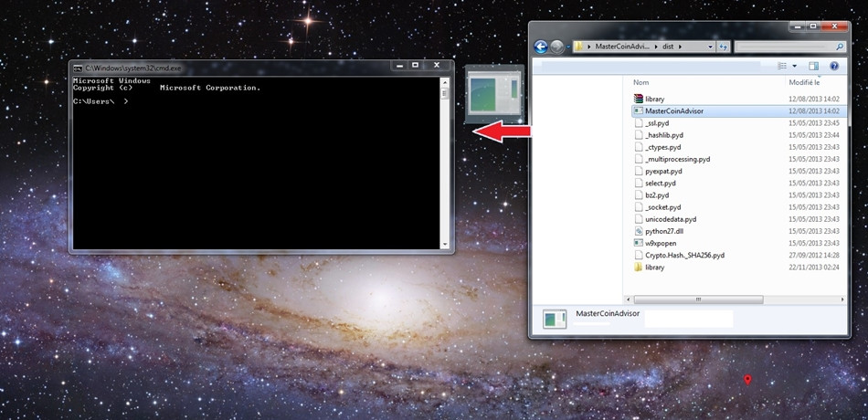Open view options dropdown arrow
Viewport: 868px width, 420px height.
tap(794, 66)
